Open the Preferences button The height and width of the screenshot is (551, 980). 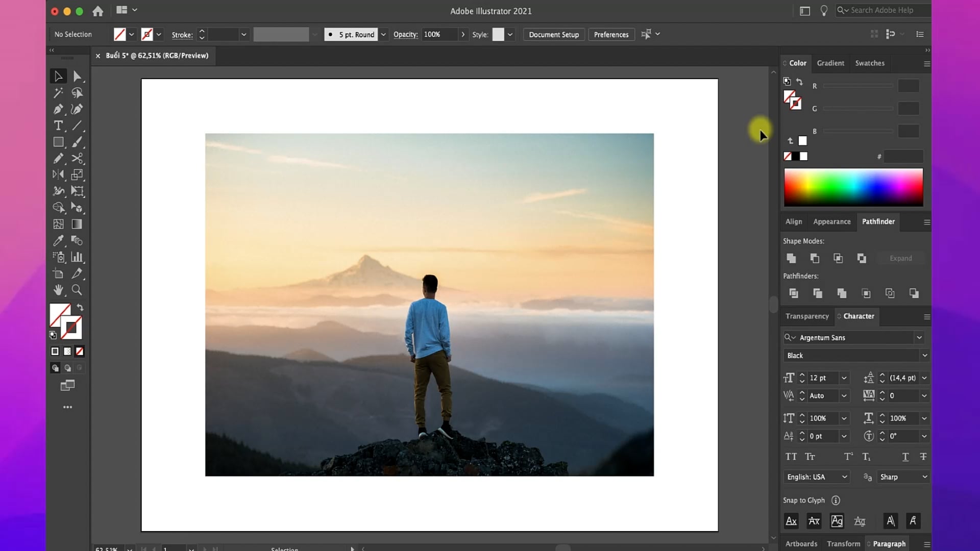(611, 34)
